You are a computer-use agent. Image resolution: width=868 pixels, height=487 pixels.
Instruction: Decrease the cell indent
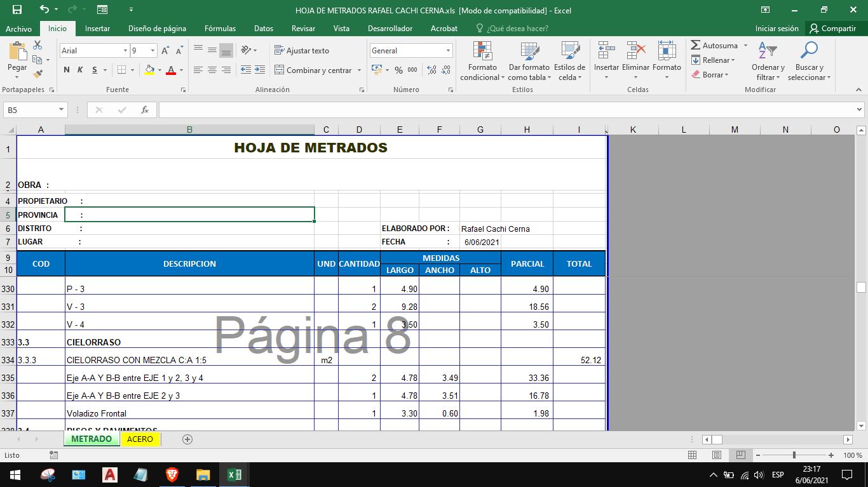pyautogui.click(x=247, y=70)
